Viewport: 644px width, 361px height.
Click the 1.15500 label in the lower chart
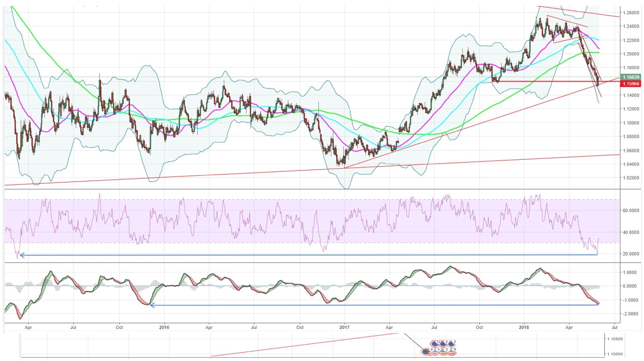click(614, 339)
